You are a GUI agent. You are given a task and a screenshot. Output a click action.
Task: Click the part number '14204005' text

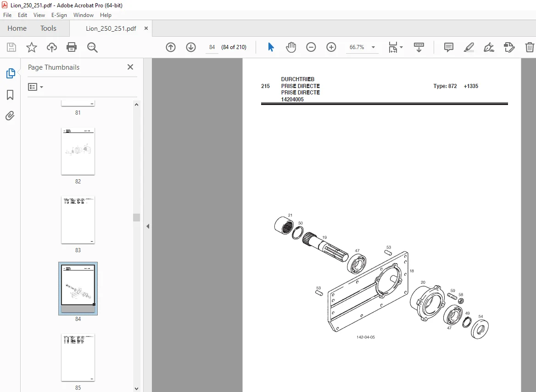click(292, 99)
